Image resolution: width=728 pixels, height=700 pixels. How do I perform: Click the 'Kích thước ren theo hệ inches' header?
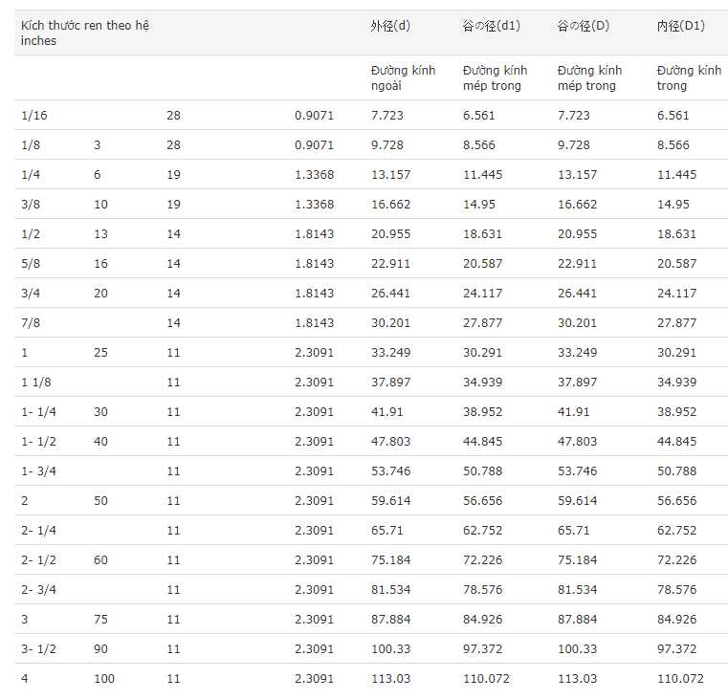[x=85, y=33]
